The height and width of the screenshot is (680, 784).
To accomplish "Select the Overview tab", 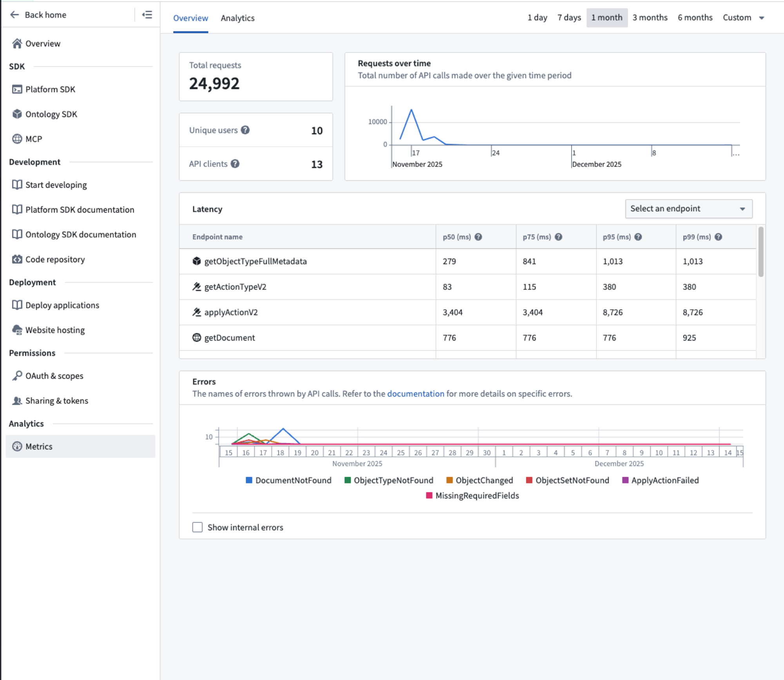I will click(191, 18).
